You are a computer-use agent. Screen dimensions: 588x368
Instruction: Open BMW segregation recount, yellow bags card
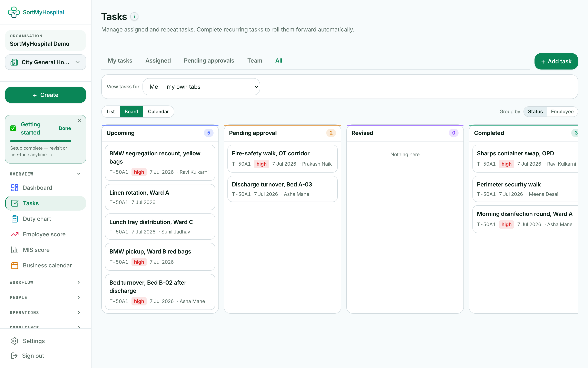[x=160, y=163]
